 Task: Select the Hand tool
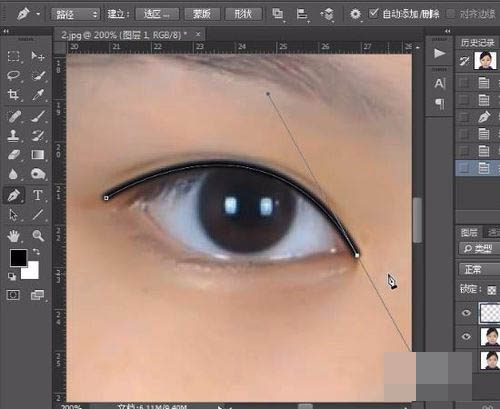(x=13, y=236)
